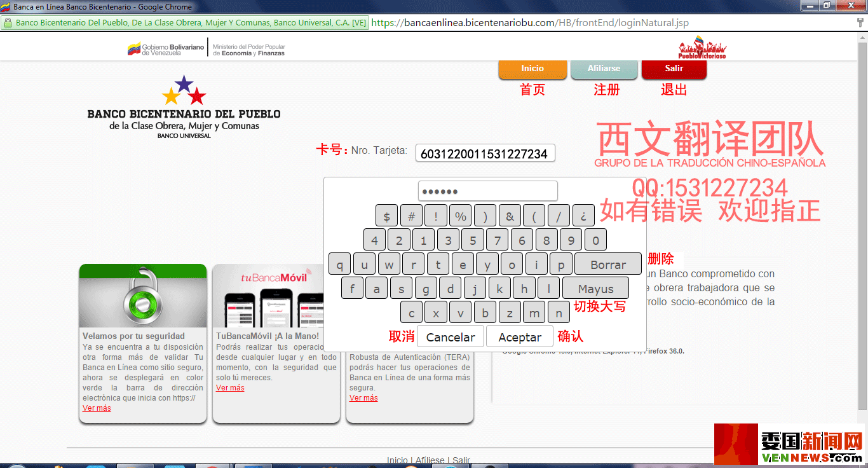Click letter o on virtual keyboard
Screen dimensions: 868x468
pos(512,264)
